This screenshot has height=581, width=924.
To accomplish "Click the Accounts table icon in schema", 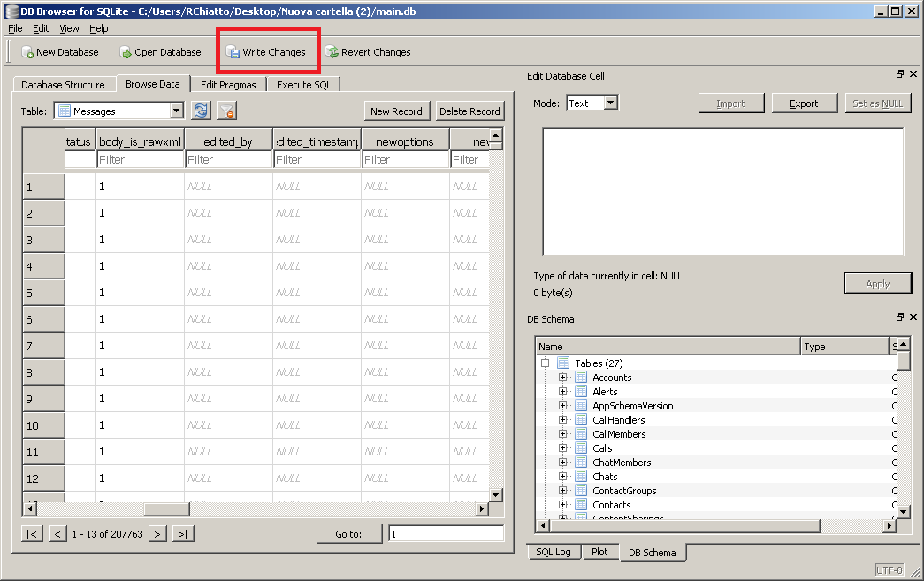I will click(x=581, y=378).
